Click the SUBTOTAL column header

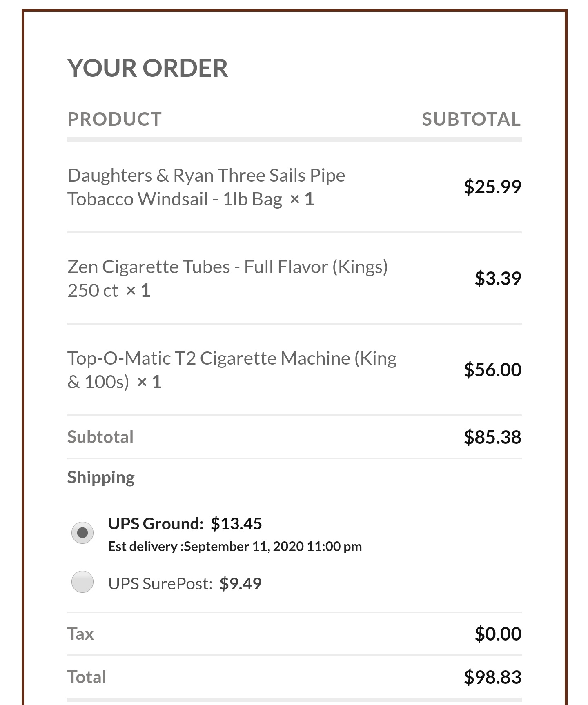click(472, 119)
